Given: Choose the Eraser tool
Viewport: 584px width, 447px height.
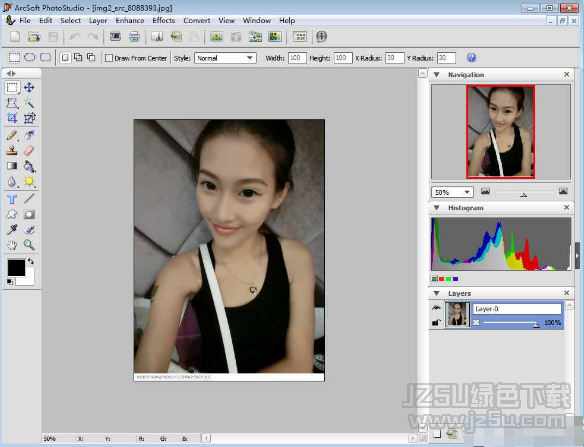Looking at the screenshot, I should [x=29, y=150].
